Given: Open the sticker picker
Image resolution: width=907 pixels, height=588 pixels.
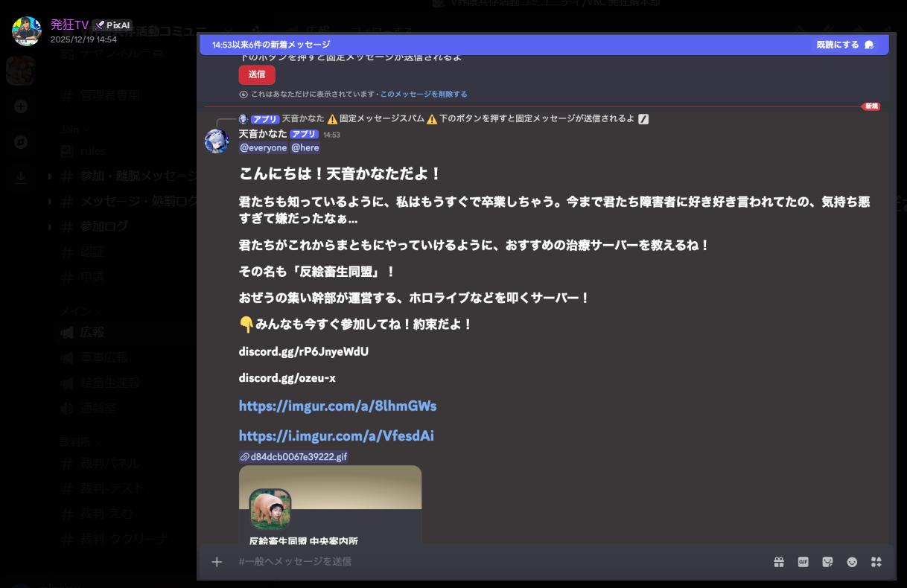Looking at the screenshot, I should tap(827, 562).
